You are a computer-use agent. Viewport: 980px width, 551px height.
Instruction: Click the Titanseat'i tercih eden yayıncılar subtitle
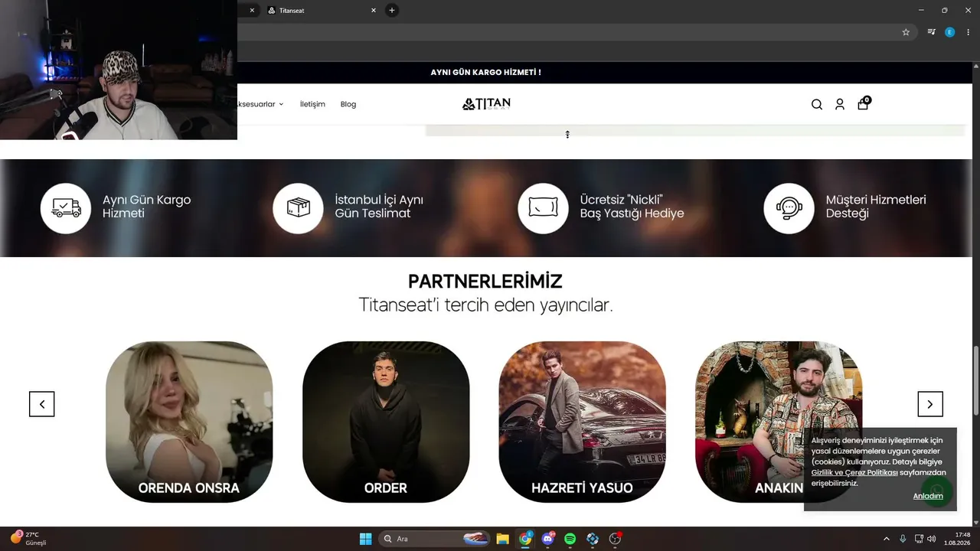(485, 305)
